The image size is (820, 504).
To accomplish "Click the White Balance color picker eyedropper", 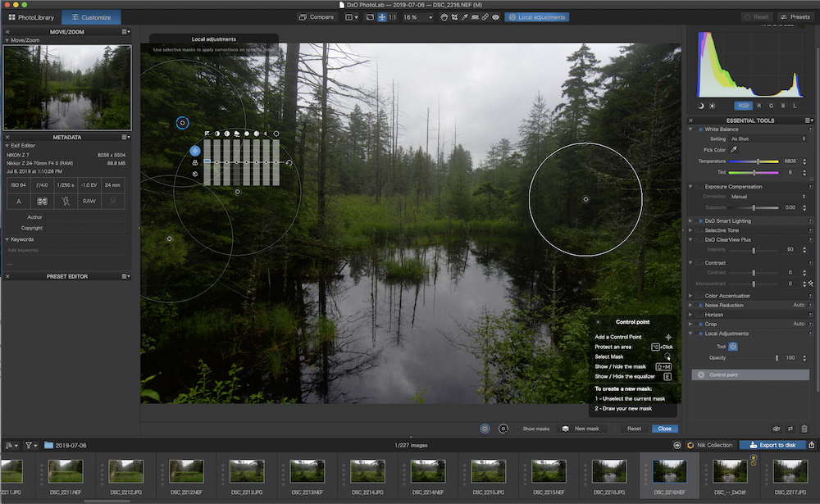I will tap(734, 150).
